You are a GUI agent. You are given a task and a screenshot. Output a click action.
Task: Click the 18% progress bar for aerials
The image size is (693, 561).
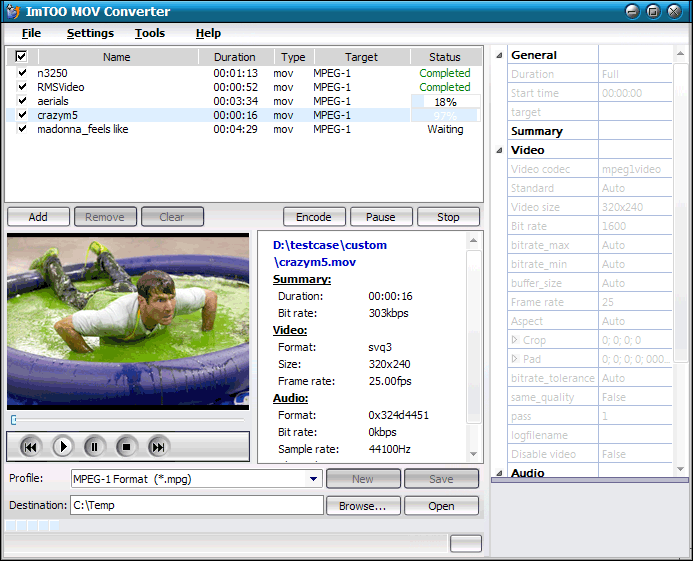(x=446, y=102)
